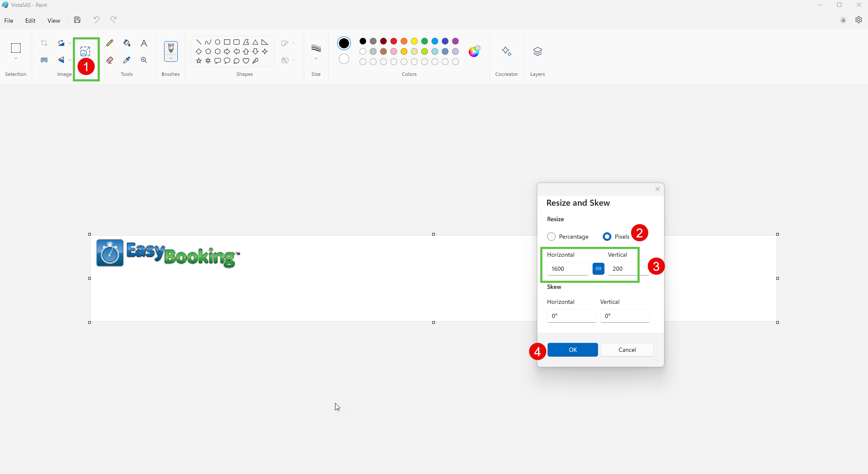Click the Brushes tool icon
This screenshot has height=474, width=868.
171,48
